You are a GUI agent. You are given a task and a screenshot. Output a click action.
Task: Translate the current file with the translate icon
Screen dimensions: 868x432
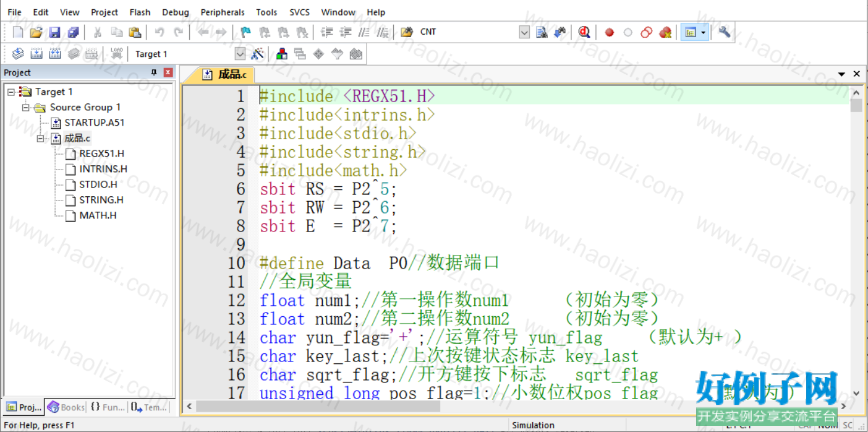18,54
